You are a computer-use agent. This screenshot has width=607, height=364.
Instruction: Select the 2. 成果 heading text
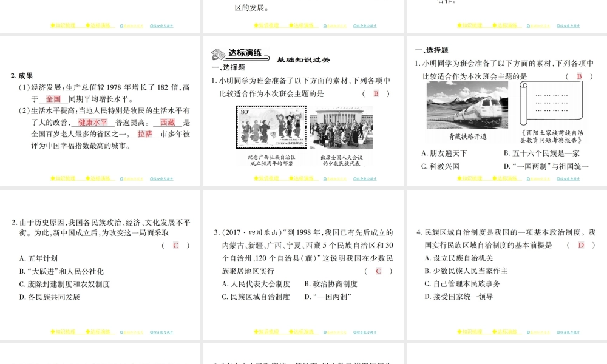point(22,76)
